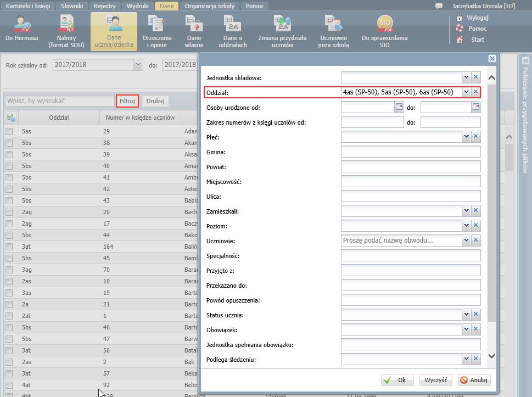Clear the Jednostka składowa field
The width and height of the screenshot is (532, 397).
pos(475,77)
